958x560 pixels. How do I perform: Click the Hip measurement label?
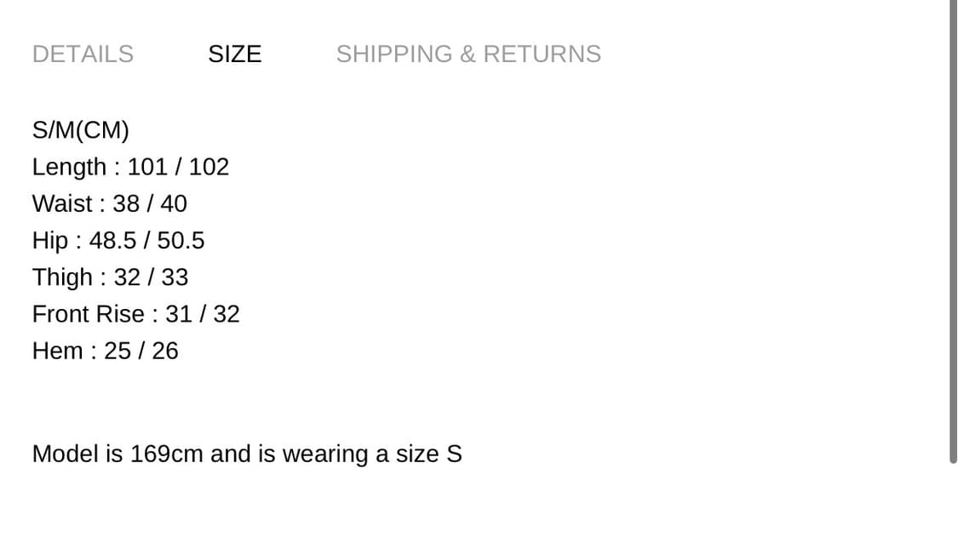(49, 241)
